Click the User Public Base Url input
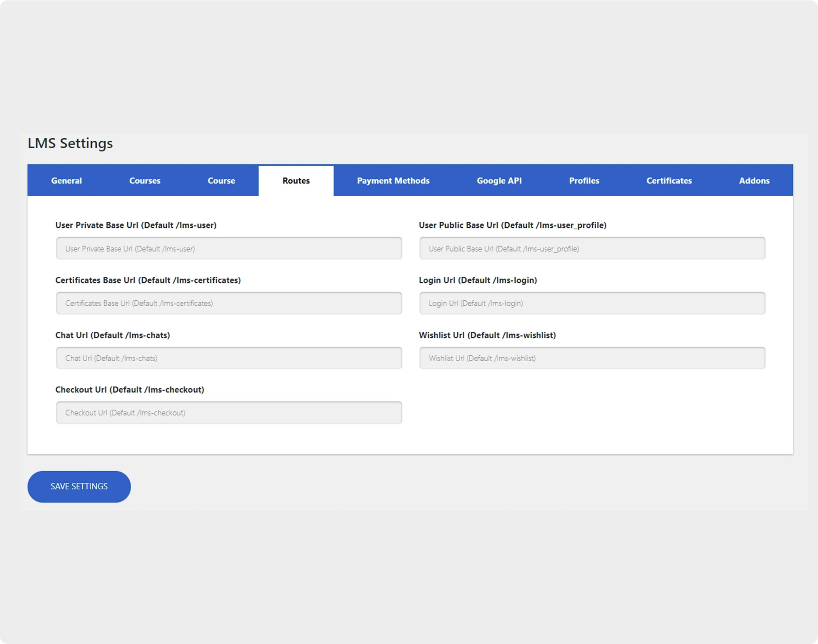Image resolution: width=818 pixels, height=644 pixels. pyautogui.click(x=592, y=249)
